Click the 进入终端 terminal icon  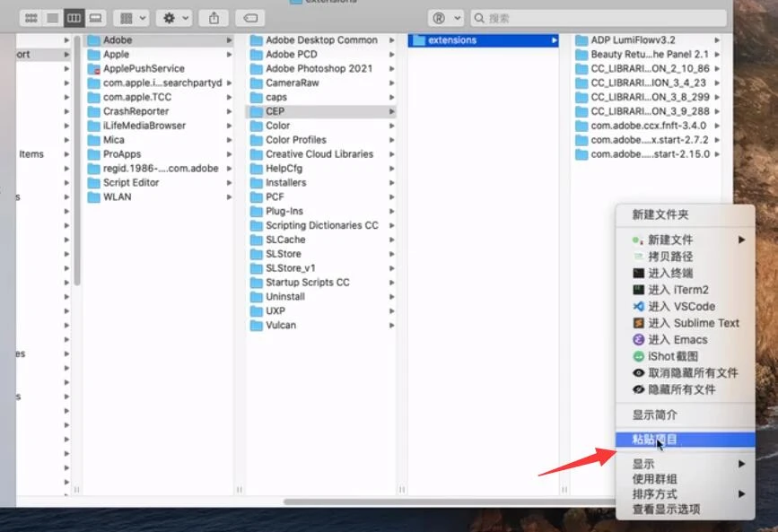tap(639, 274)
